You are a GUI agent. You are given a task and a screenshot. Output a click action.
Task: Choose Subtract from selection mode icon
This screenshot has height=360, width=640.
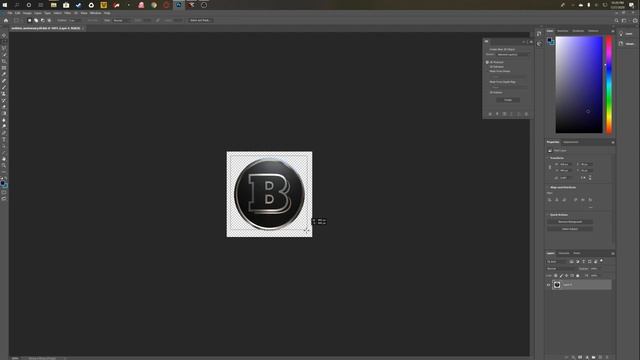tap(42, 20)
